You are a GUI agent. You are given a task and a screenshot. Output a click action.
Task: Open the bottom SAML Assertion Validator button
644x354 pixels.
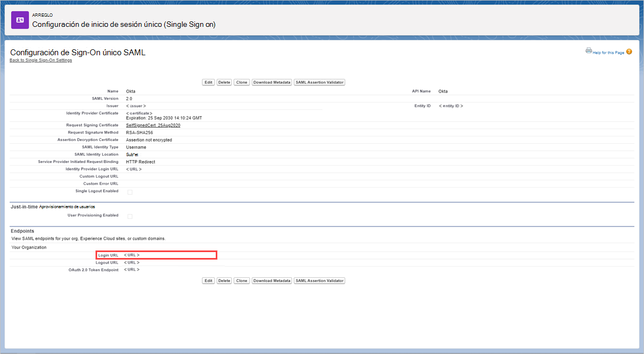(319, 281)
